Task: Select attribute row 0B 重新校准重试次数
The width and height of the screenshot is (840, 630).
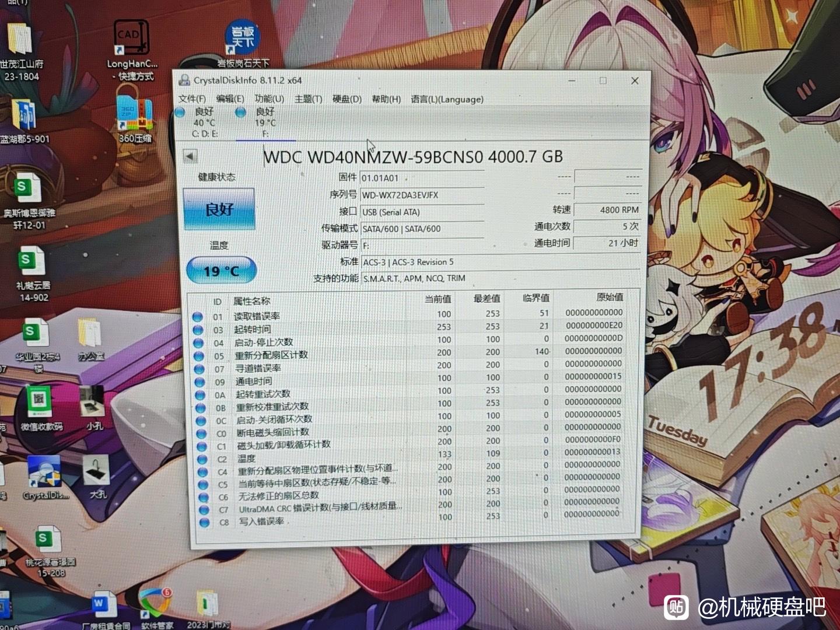Action: [x=408, y=406]
